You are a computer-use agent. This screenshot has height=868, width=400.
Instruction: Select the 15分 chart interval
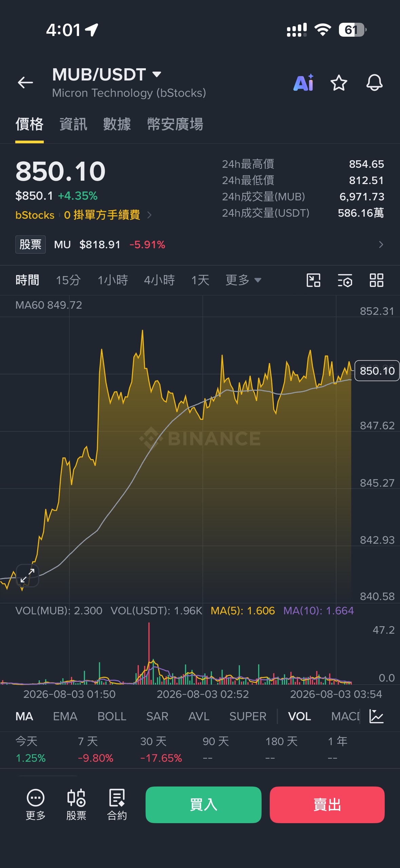[68, 280]
